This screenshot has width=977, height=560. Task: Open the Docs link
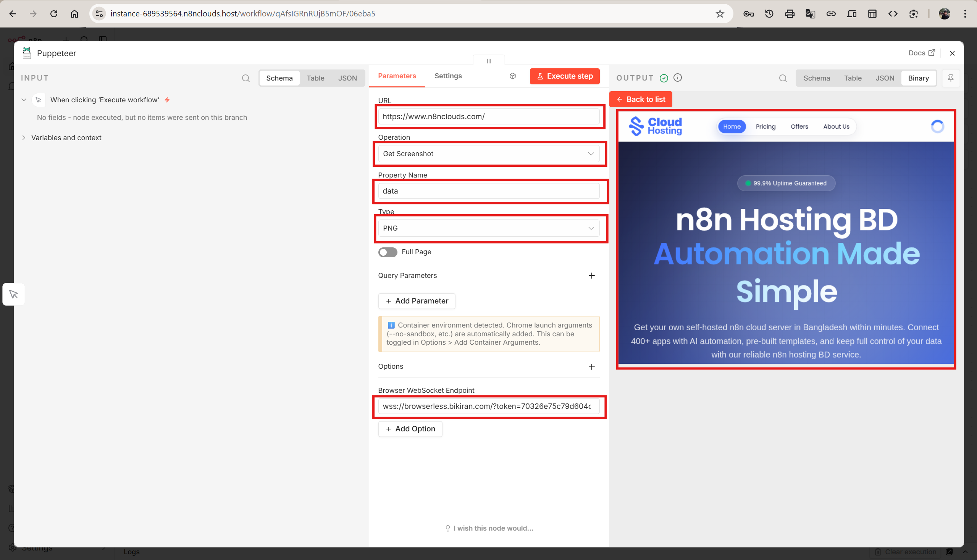[921, 53]
